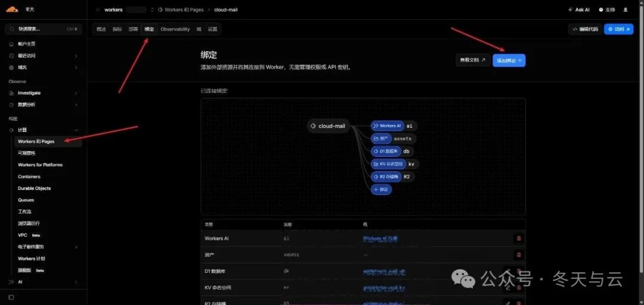Focus the 快速搜索 quick search field
Image resolution: width=644 pixels, height=305 pixels.
click(44, 29)
